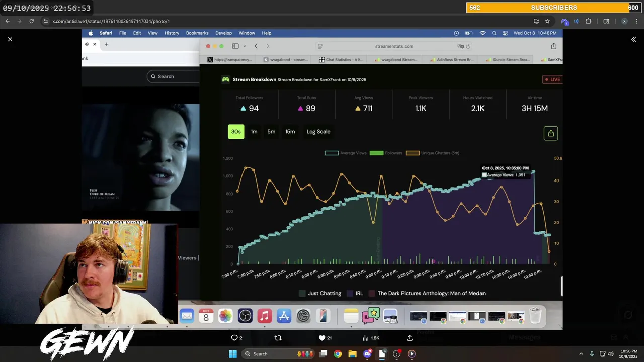Select the 30s interval in the chart

point(236,132)
